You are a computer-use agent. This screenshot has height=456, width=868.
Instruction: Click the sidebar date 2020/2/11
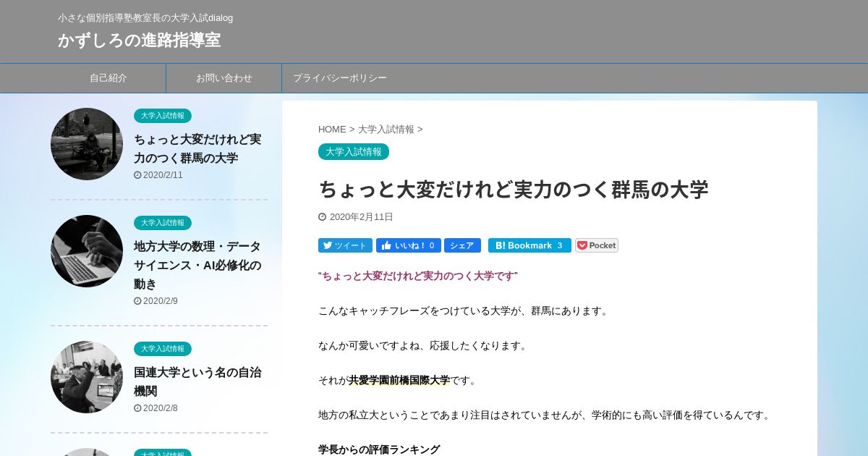click(x=163, y=175)
